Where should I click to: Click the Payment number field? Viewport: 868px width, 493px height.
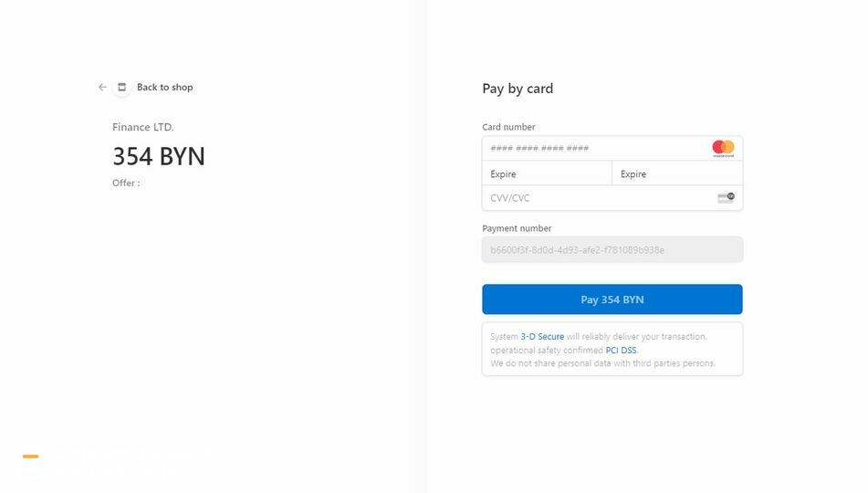[612, 250]
